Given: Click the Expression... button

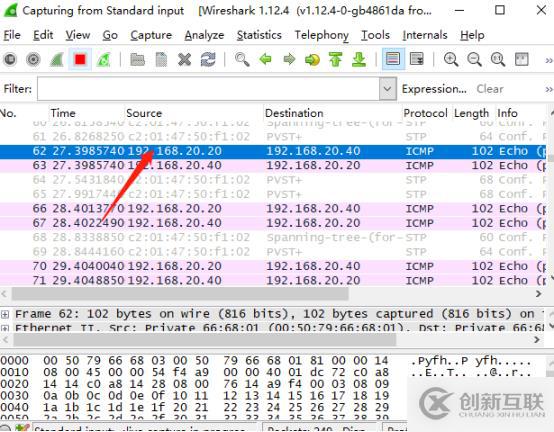Looking at the screenshot, I should click(434, 89).
